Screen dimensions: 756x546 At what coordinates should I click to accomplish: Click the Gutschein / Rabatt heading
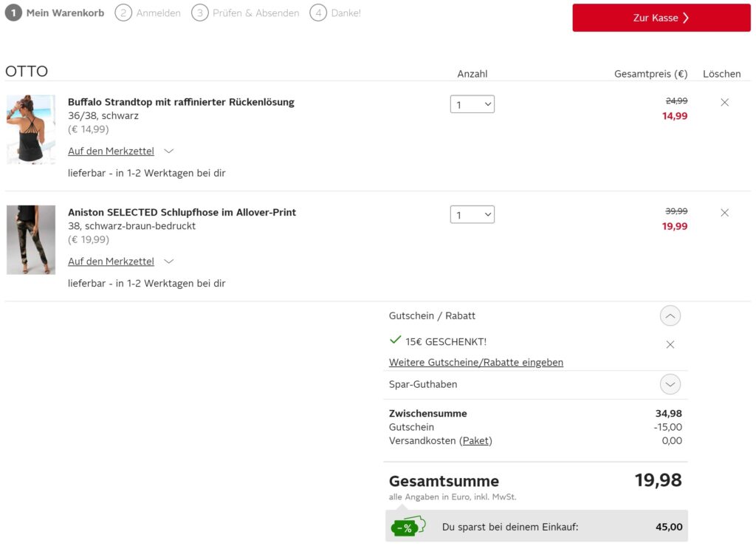tap(432, 316)
